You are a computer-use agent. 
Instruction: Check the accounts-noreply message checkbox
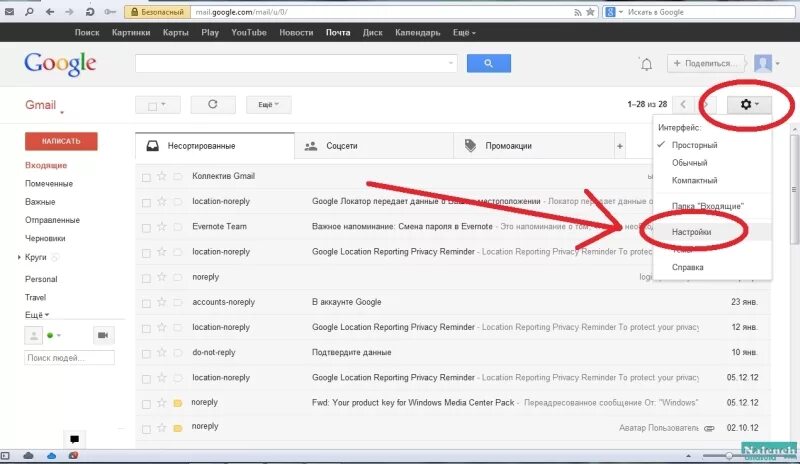146,303
